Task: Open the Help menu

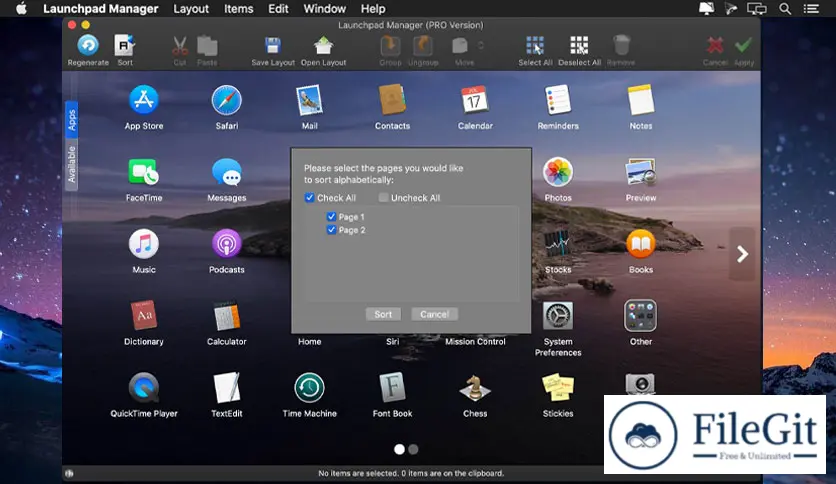Action: click(x=373, y=9)
